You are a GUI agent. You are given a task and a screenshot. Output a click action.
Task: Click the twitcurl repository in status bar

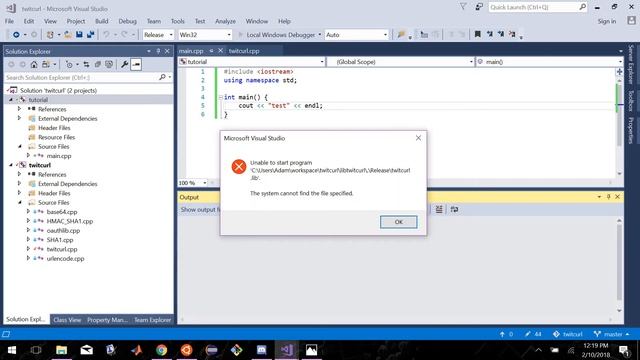[x=568, y=334]
